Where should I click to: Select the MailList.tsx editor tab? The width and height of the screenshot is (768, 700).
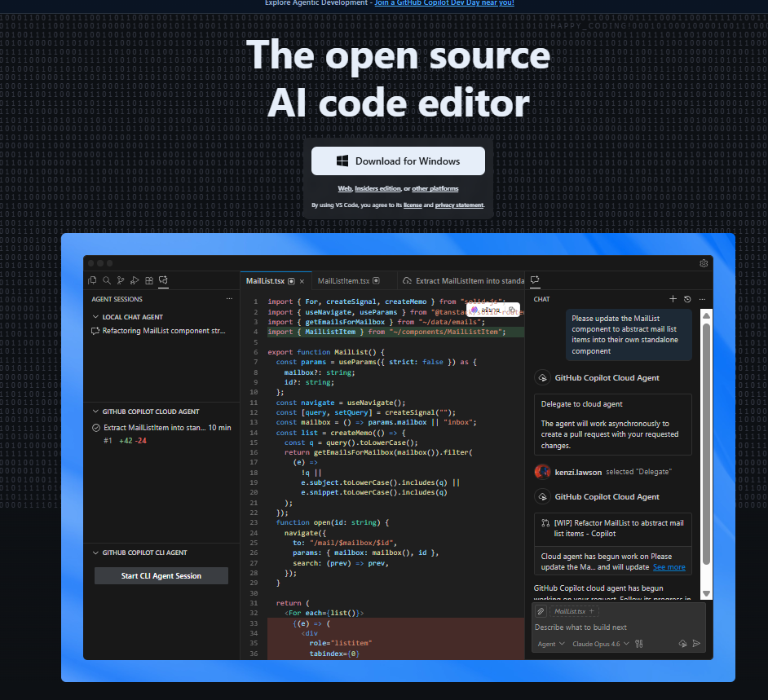click(x=266, y=281)
